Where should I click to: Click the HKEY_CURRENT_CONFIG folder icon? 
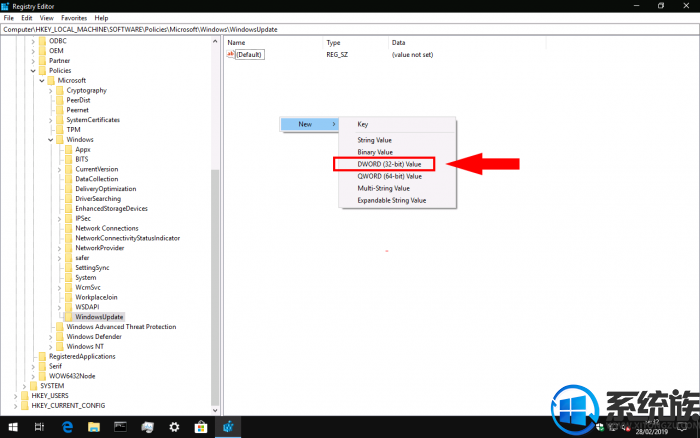(25, 405)
